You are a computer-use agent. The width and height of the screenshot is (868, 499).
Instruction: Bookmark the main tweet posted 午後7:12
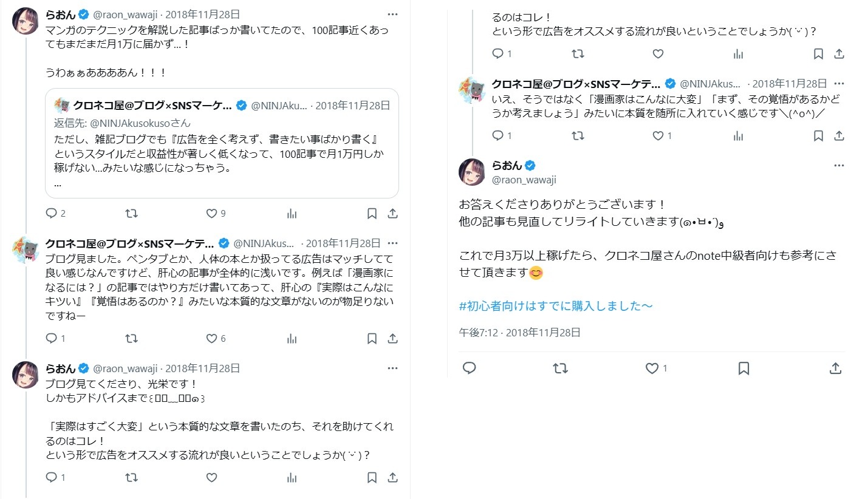[x=743, y=368]
